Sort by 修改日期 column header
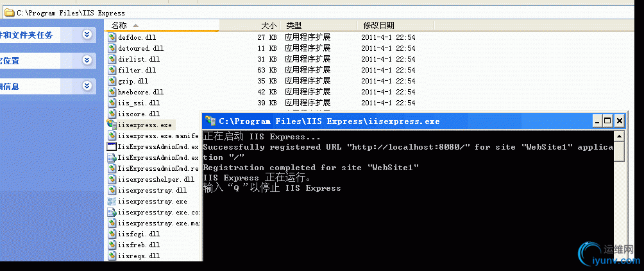Image resolution: width=644 pixels, height=271 pixels. [x=396, y=26]
